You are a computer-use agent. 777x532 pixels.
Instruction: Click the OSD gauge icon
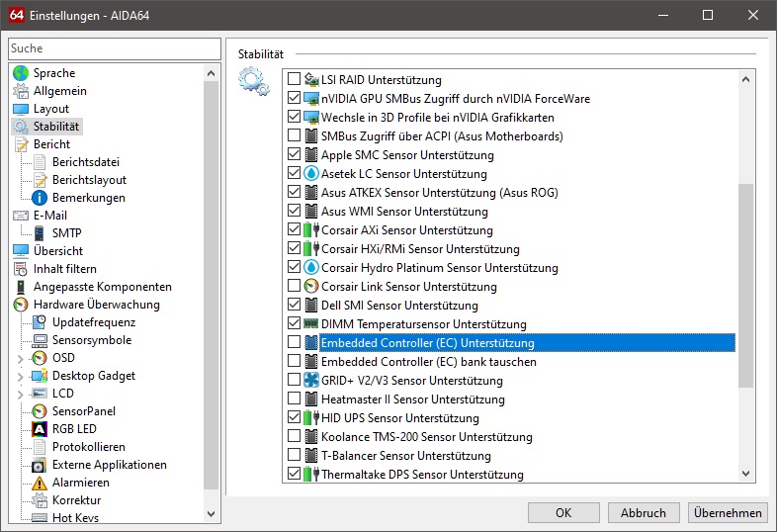40,358
